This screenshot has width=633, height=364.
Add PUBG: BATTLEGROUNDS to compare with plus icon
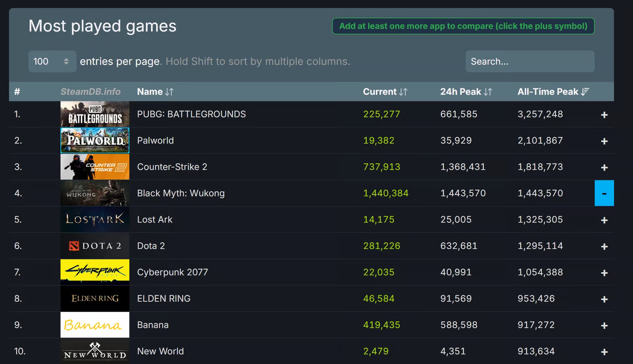click(604, 115)
